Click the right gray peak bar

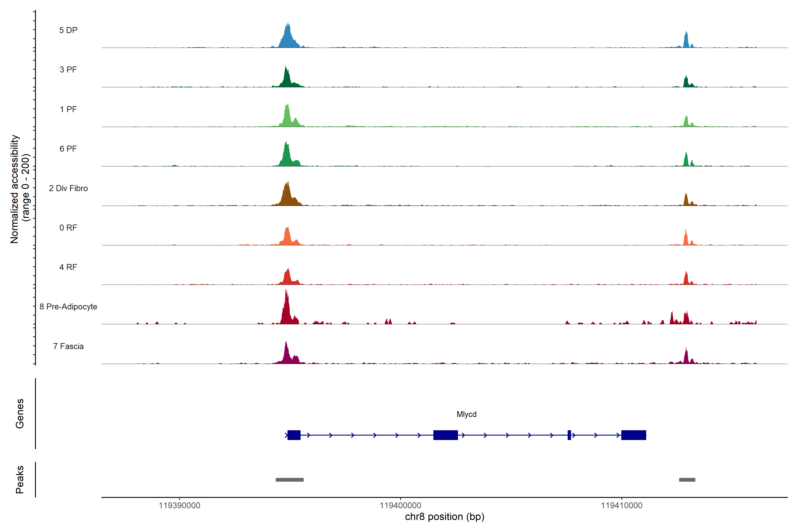coord(687,480)
